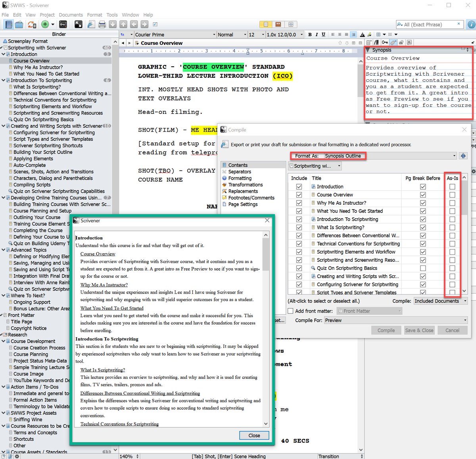
Task: Uncheck Include for Introduction in Compile
Action: click(299, 186)
